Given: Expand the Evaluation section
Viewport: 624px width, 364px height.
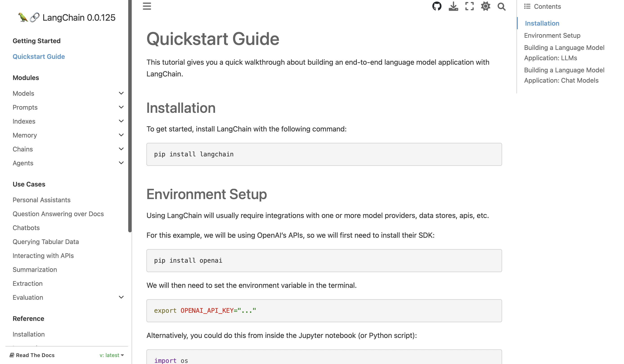Looking at the screenshot, I should pyautogui.click(x=121, y=297).
